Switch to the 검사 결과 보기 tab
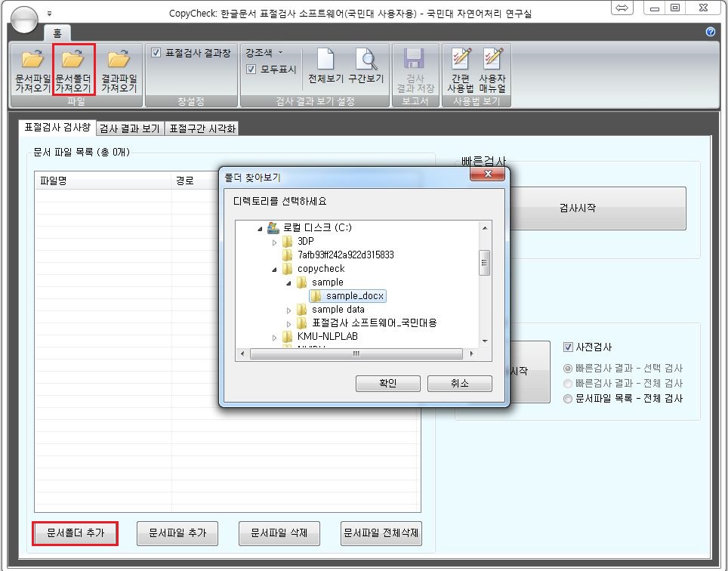Viewport: 728px width, 571px height. point(129,128)
